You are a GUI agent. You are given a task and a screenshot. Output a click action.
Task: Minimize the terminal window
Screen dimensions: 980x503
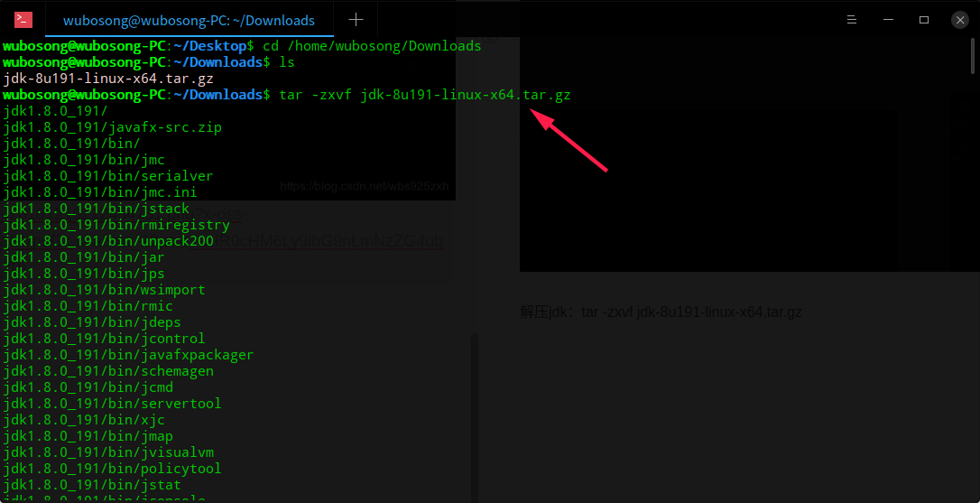[887, 20]
